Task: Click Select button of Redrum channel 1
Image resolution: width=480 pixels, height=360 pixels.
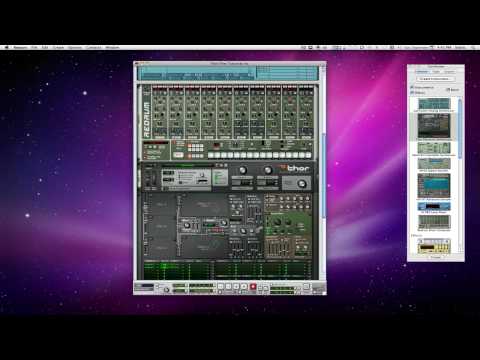Action: click(x=160, y=137)
